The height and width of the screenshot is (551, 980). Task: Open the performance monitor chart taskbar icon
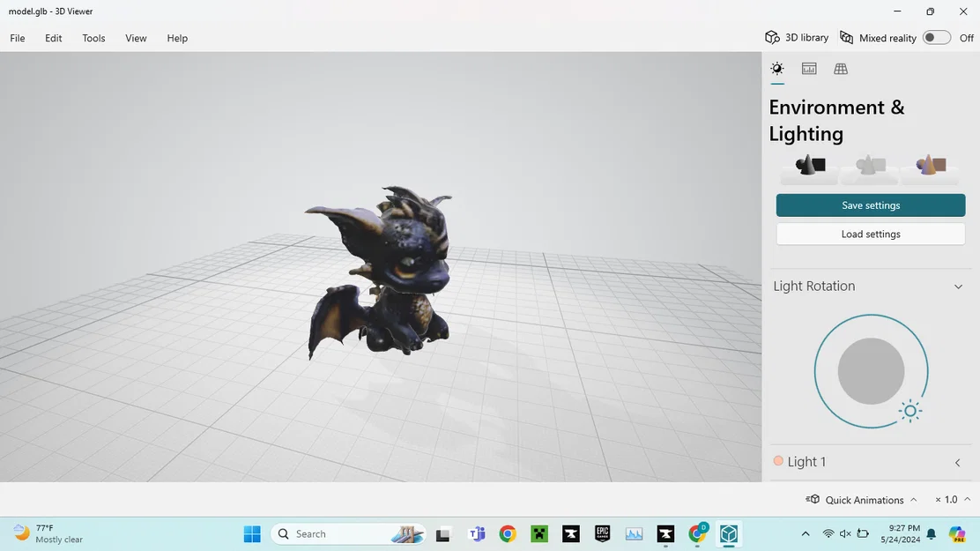[x=634, y=534]
